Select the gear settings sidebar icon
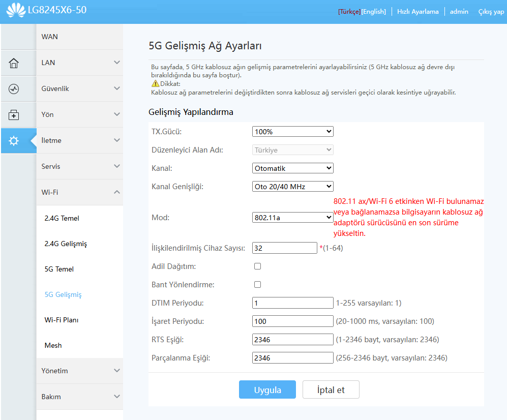Viewport: 507px width, 420px height. tap(14, 141)
